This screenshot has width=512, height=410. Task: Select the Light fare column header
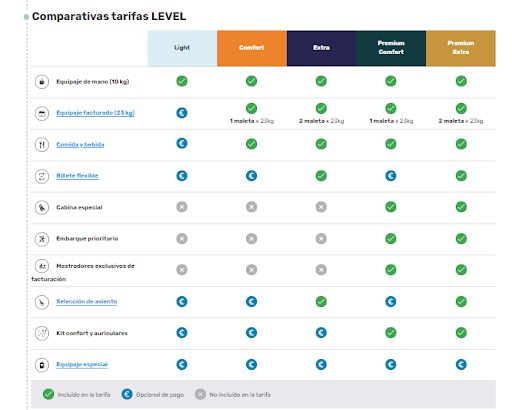pos(182,48)
